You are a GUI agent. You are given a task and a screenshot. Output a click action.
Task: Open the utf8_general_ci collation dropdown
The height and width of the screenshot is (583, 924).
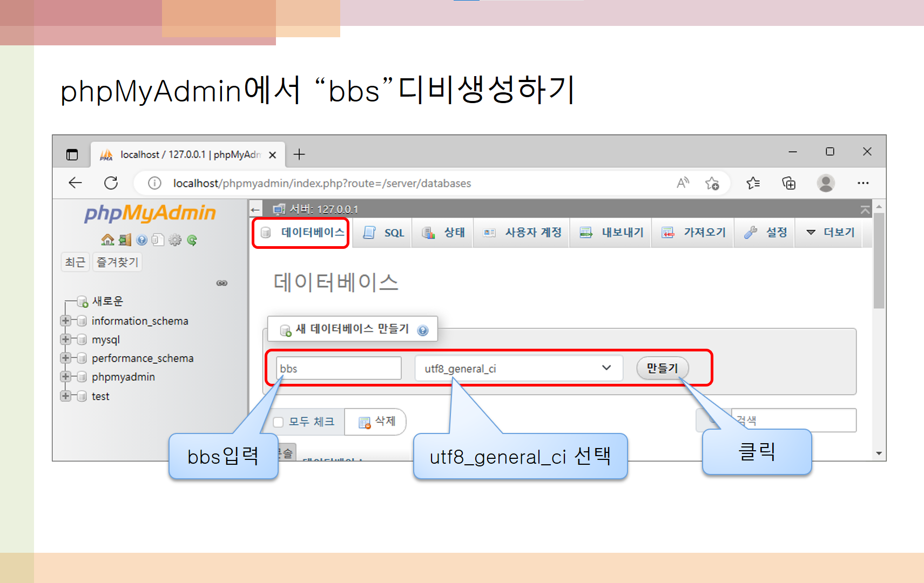(518, 368)
